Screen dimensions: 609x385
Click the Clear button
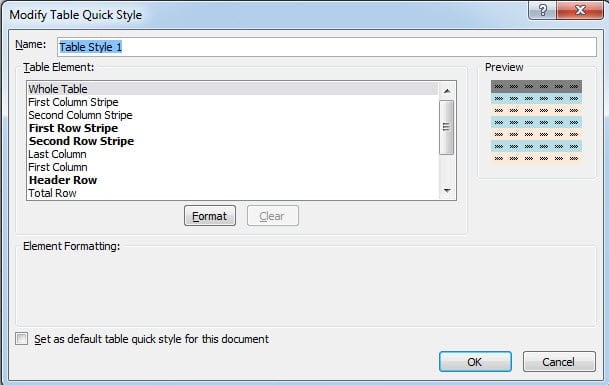coord(273,216)
